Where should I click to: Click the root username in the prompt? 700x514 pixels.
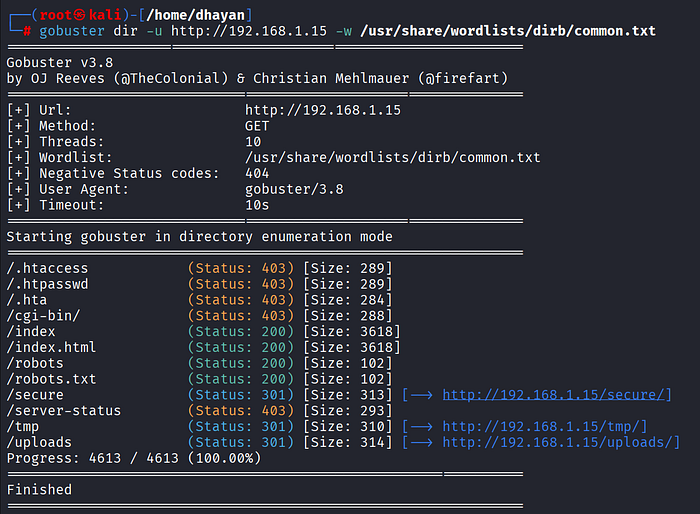click(x=56, y=15)
